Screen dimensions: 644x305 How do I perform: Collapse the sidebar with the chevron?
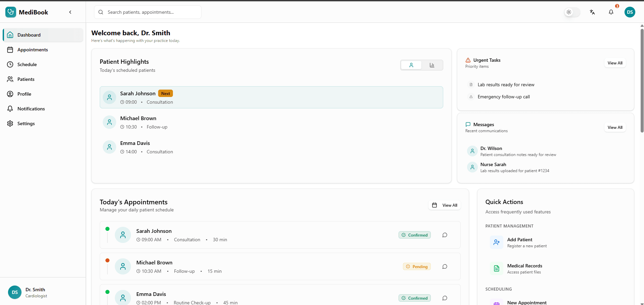point(70,12)
